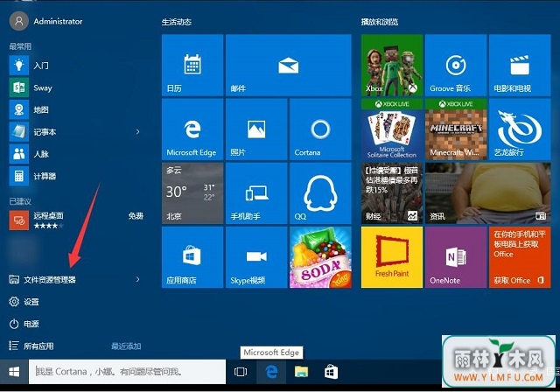Open the 日历 calendar tile
This screenshot has width=560, height=392.
coord(192,65)
